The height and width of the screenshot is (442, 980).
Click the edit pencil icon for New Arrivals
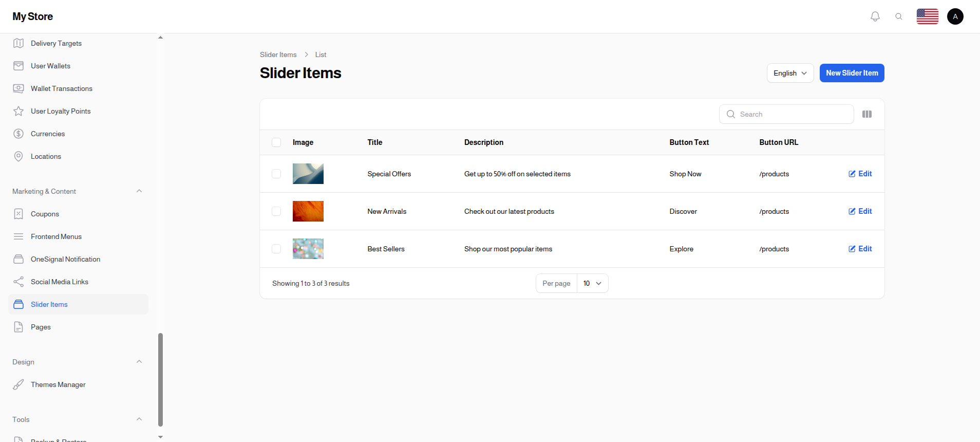click(852, 211)
